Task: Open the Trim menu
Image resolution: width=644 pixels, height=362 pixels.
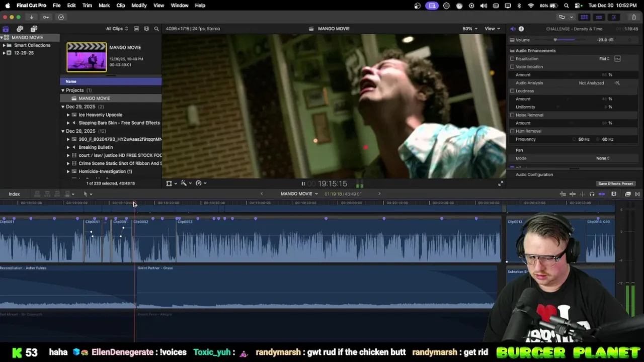Action: click(87, 6)
